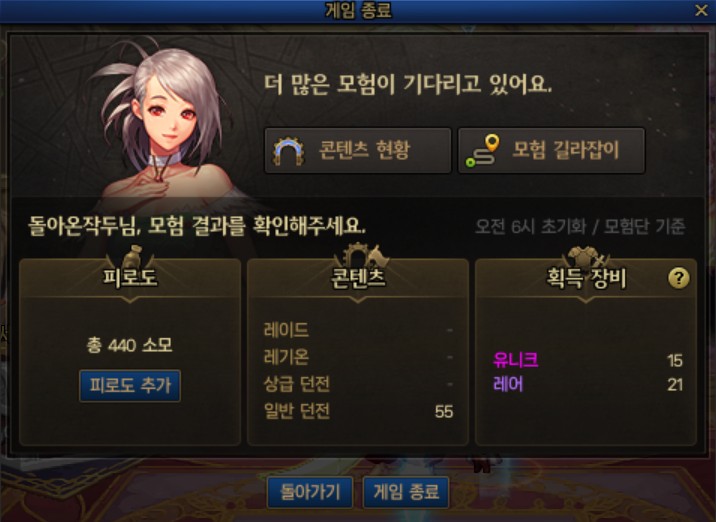Click the 돌아가기 button
The image size is (716, 522).
point(310,492)
